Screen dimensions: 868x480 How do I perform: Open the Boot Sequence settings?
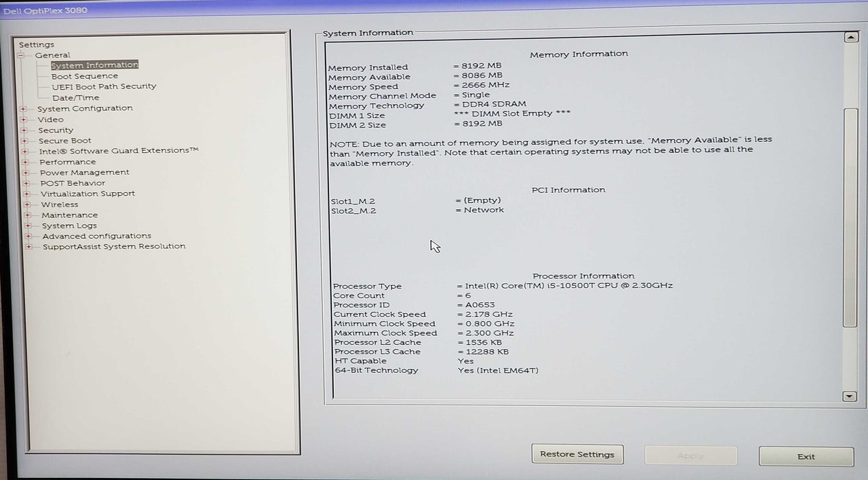pyautogui.click(x=84, y=75)
